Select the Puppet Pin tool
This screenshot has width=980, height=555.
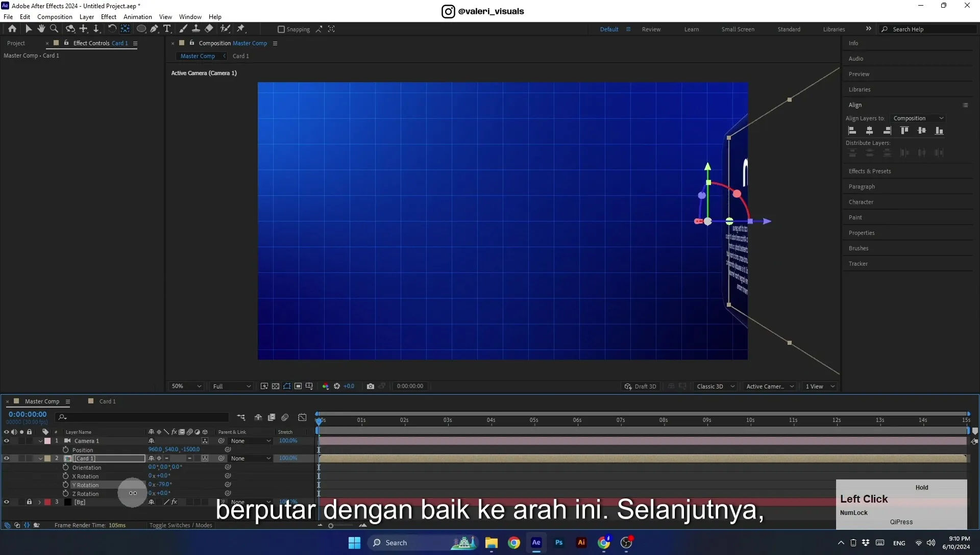coord(241,29)
